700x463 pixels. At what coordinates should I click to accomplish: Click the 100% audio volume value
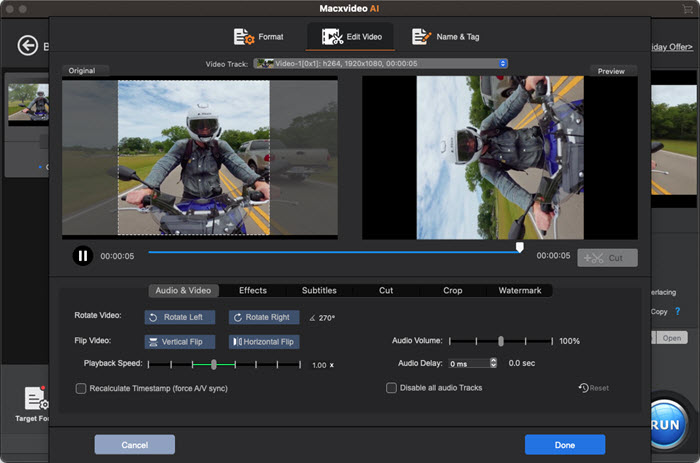pyautogui.click(x=570, y=341)
